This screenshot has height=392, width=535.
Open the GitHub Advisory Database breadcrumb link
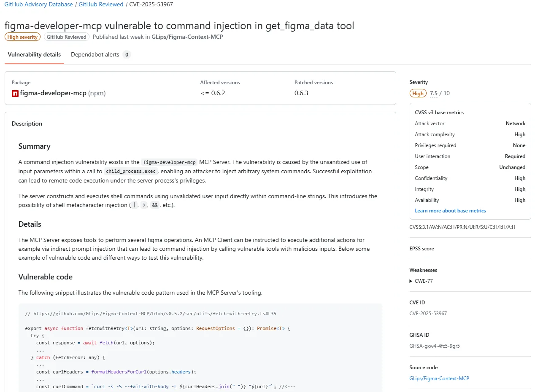38,4
